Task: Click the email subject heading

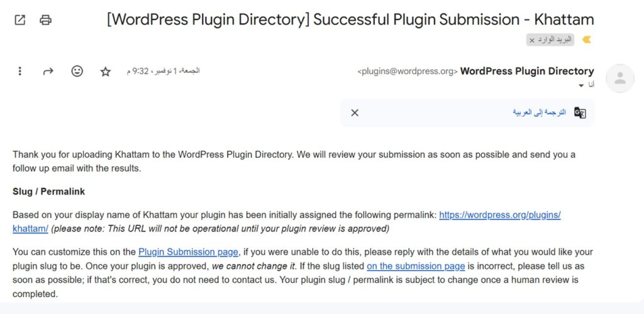Action: pyautogui.click(x=350, y=19)
